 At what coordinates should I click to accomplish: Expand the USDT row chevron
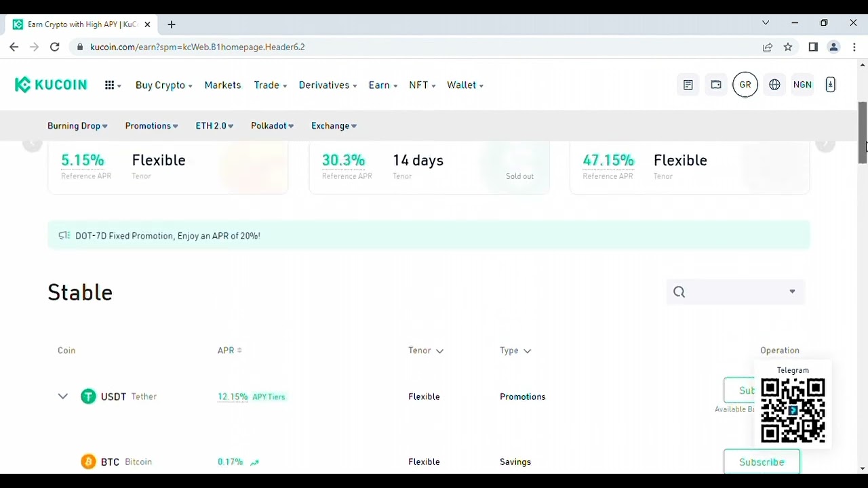click(x=63, y=396)
